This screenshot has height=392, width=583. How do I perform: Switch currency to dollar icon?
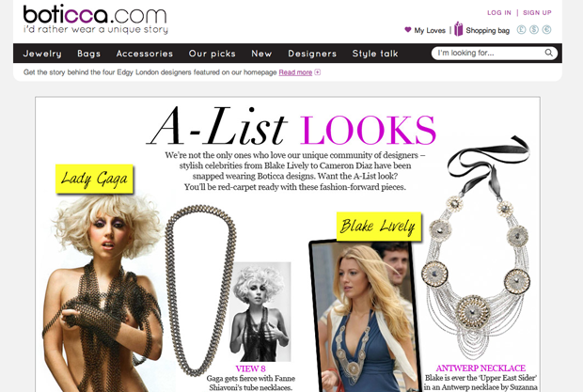tap(534, 30)
